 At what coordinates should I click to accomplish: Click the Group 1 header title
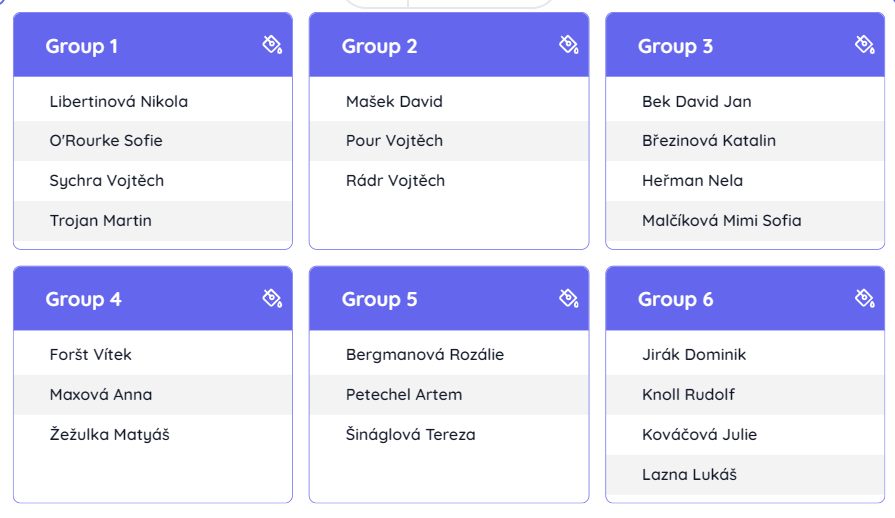(x=82, y=46)
